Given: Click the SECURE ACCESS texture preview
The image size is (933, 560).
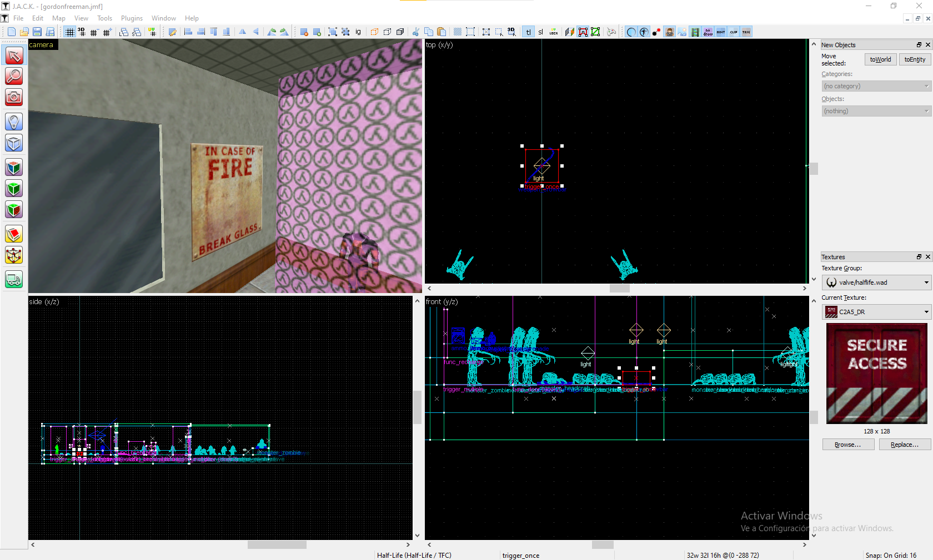Looking at the screenshot, I should click(x=877, y=374).
